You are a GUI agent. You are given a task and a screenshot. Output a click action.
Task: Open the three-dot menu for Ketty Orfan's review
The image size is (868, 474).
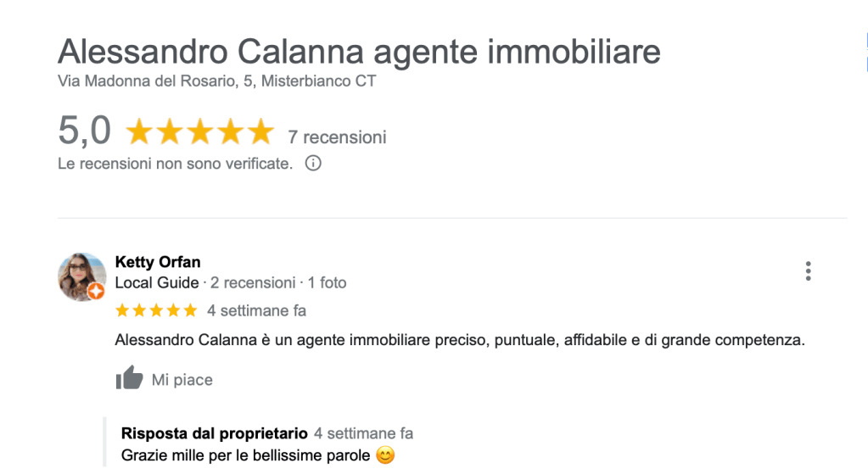808,271
